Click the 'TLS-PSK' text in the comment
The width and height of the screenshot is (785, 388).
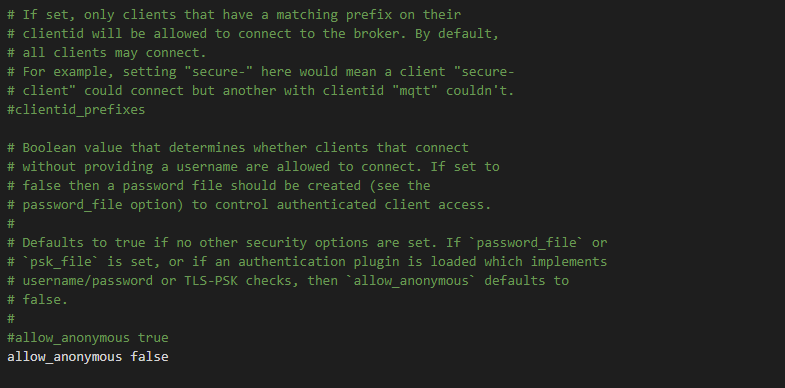pyautogui.click(x=211, y=281)
